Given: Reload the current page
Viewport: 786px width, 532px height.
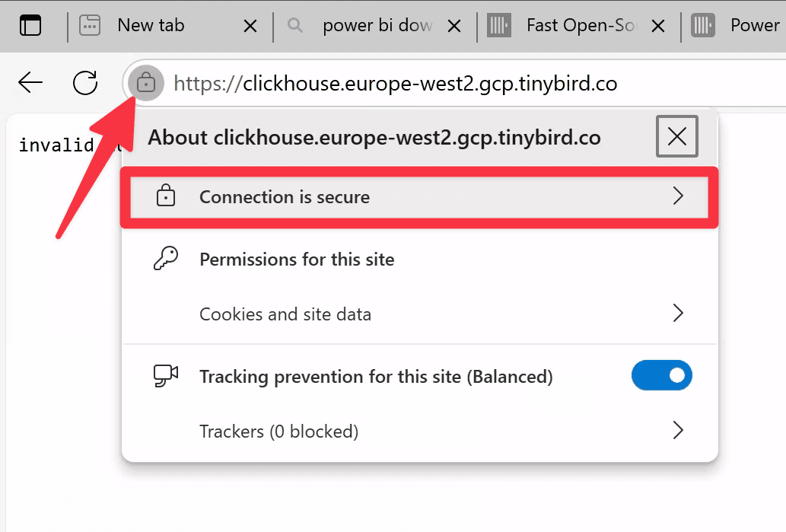Looking at the screenshot, I should [x=85, y=84].
